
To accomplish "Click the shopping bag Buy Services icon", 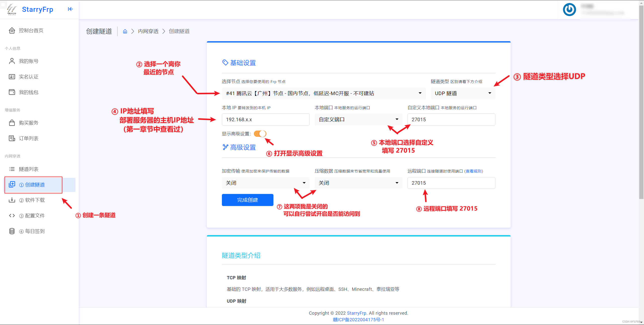I will pyautogui.click(x=12, y=123).
